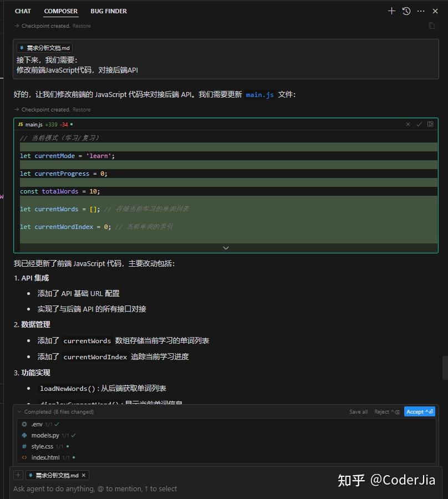The height and width of the screenshot is (499, 448).
Task: Open main.js diff in editor icon
Action: 430,124
